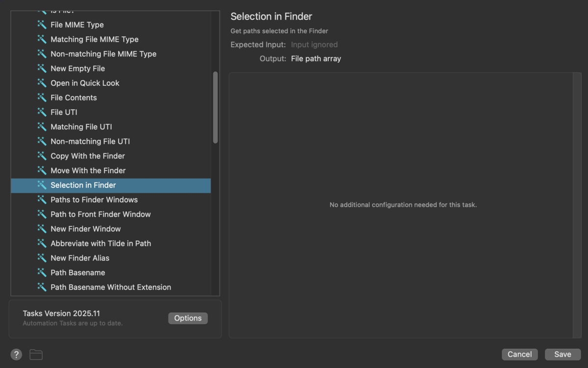This screenshot has height=368, width=588.
Task: Select the File MIME Type task
Action: point(111,25)
